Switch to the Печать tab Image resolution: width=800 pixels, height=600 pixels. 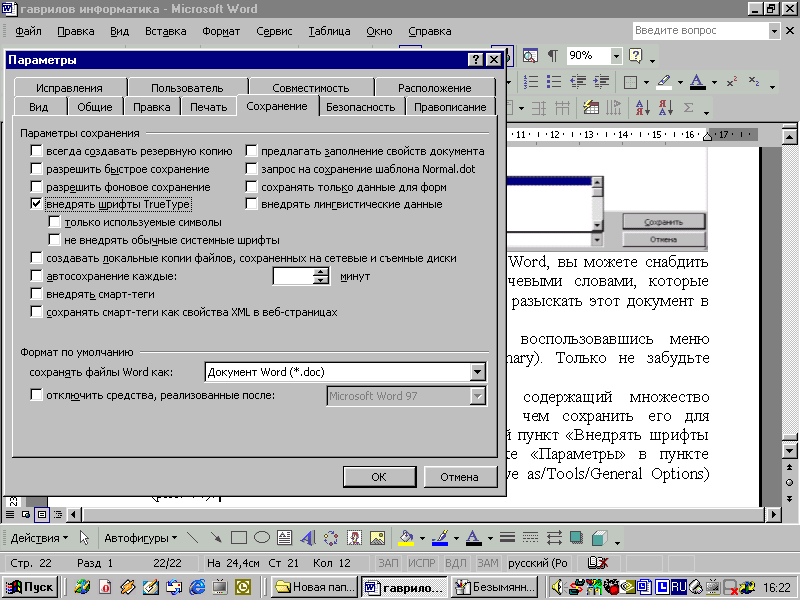[208, 107]
